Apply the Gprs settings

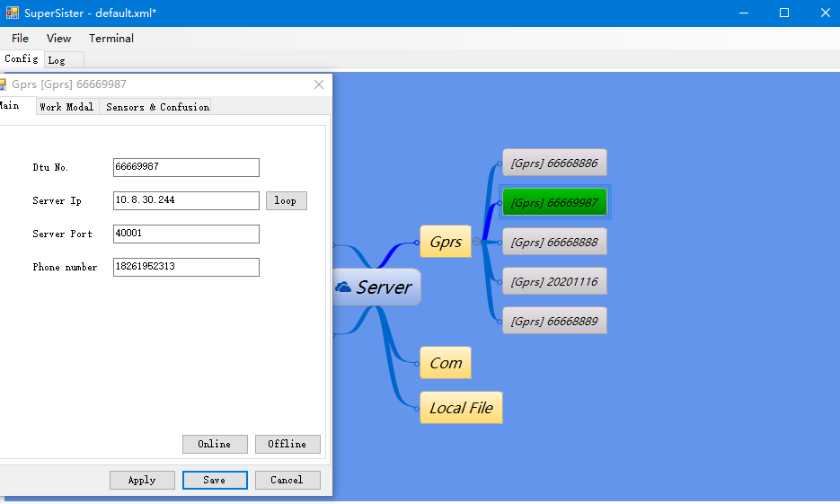click(x=142, y=480)
